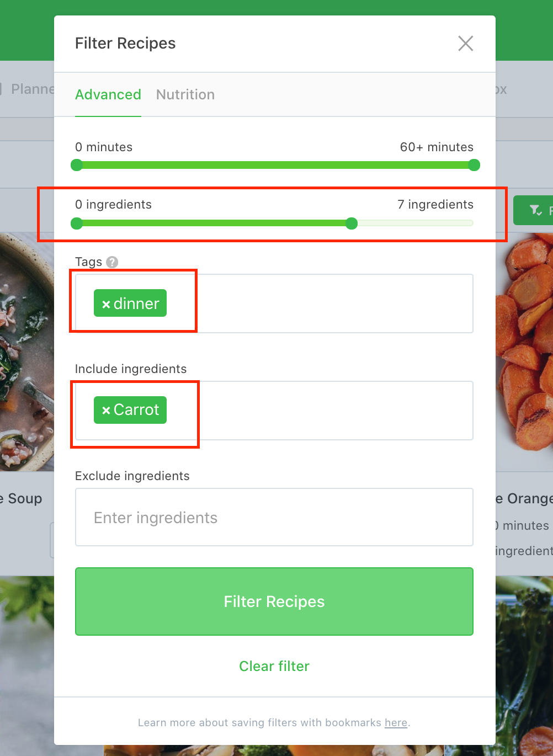Click the Filter Recipes submit button

click(x=274, y=601)
